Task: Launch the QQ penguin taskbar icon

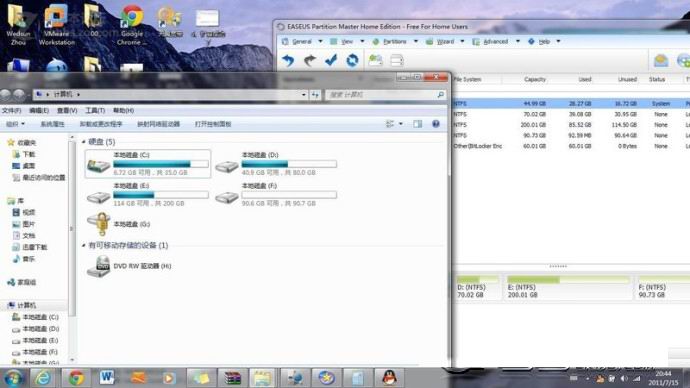Action: pos(389,378)
